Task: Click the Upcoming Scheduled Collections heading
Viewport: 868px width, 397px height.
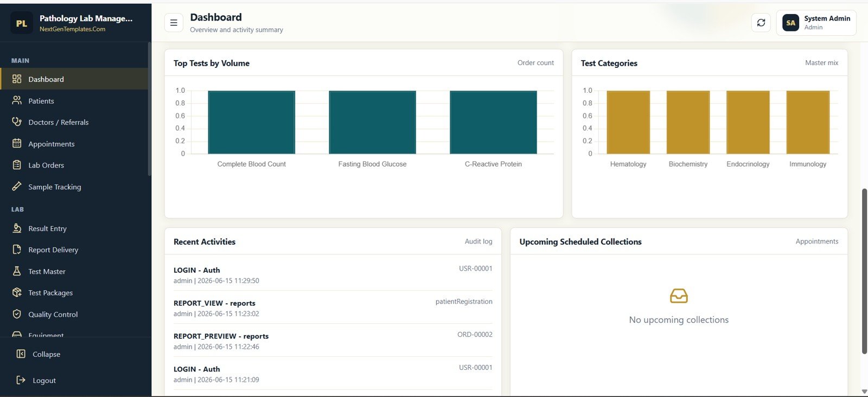Action: (580, 242)
